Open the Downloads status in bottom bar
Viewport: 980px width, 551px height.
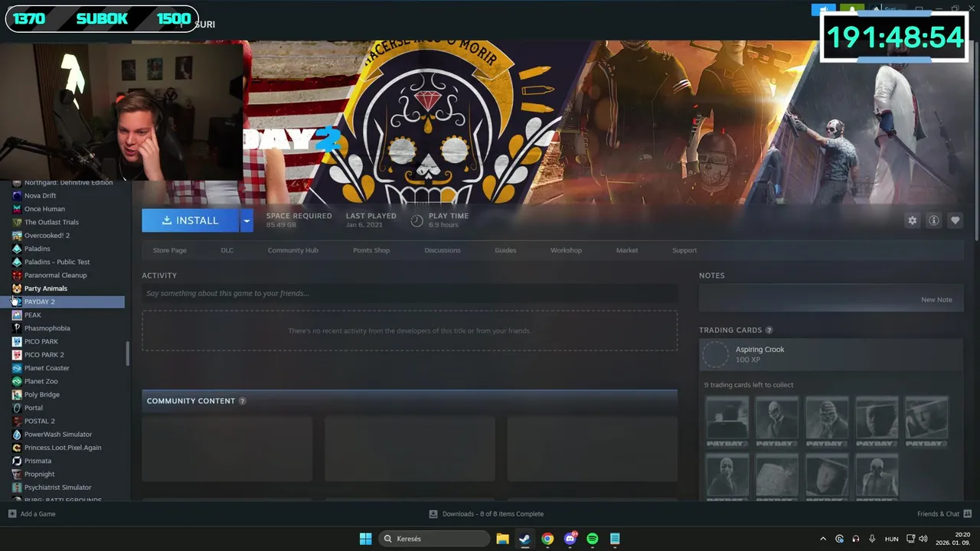pyautogui.click(x=486, y=514)
